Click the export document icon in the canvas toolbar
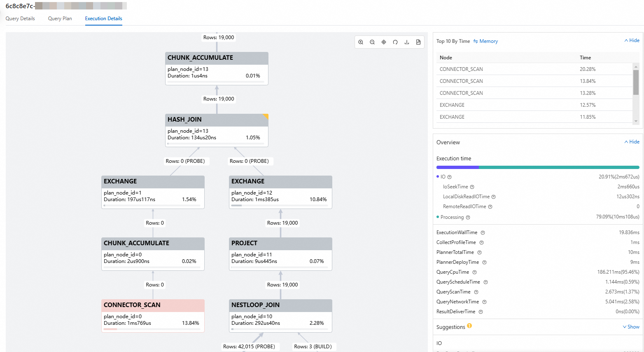This screenshot has height=352, width=644. pos(418,42)
